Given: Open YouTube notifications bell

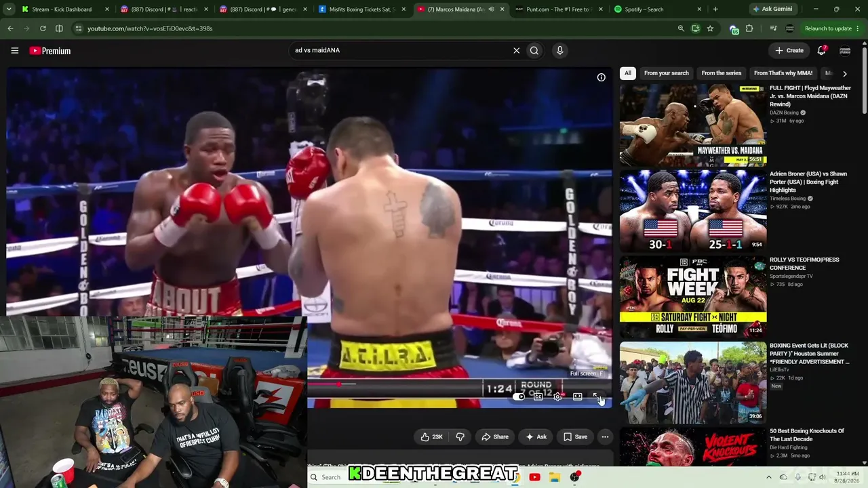Looking at the screenshot, I should coord(821,50).
